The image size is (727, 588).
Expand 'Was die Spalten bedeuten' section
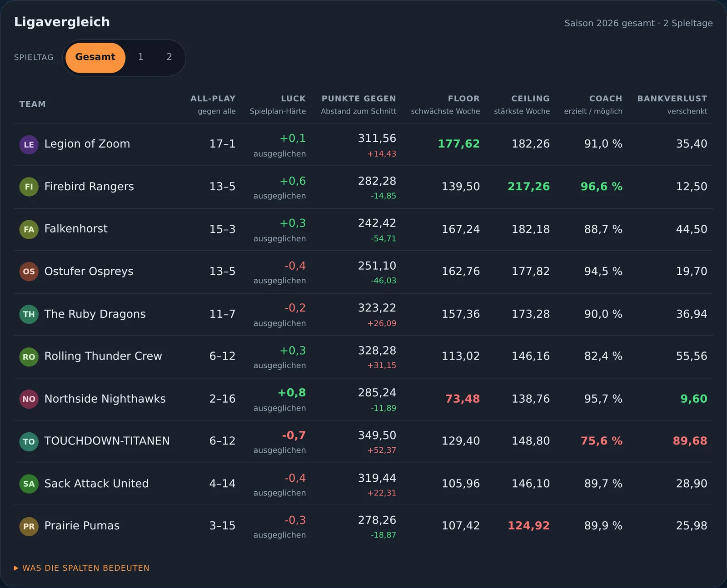[x=82, y=568]
